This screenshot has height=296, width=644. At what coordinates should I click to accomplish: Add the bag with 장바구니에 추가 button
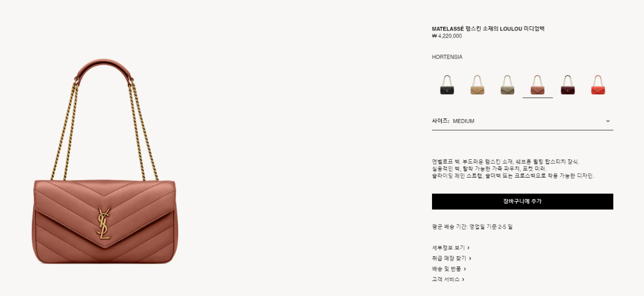click(x=522, y=202)
